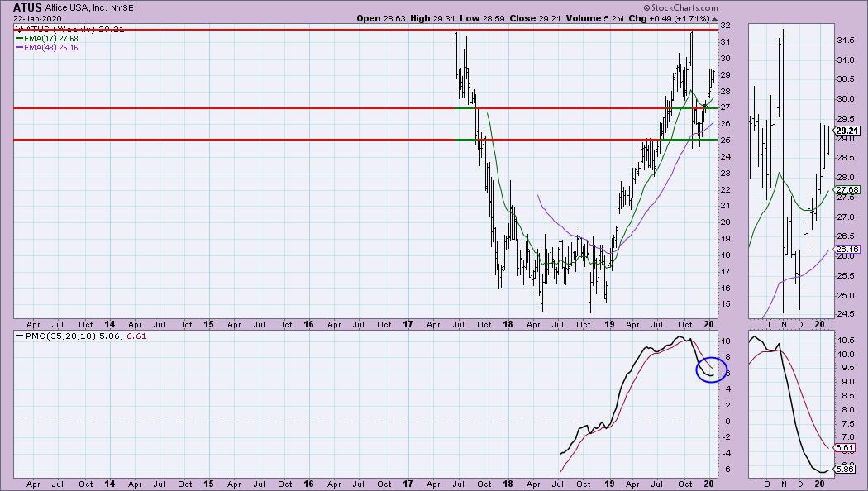
Task: Click the Open 28.63 value
Action: coord(380,18)
